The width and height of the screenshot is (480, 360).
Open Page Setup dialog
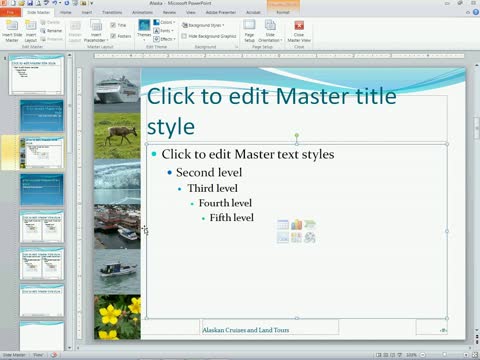click(249, 31)
